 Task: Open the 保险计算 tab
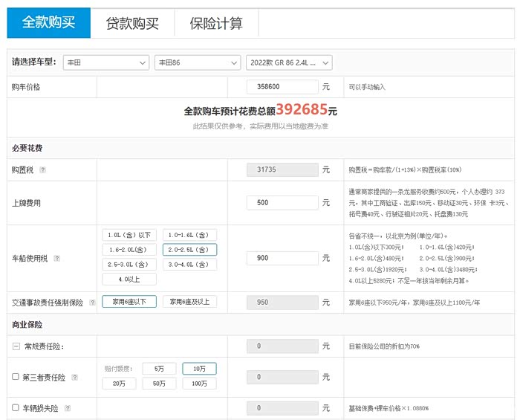pyautogui.click(x=216, y=23)
